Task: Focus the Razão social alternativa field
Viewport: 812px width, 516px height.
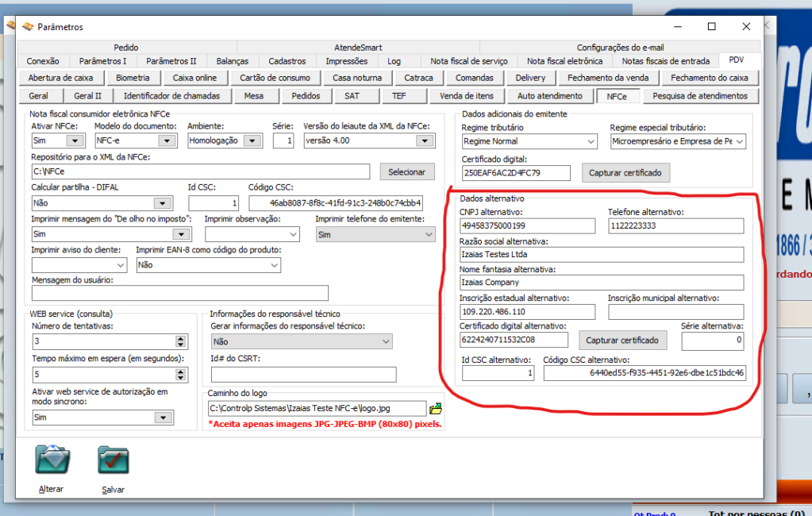Action: 602,254
